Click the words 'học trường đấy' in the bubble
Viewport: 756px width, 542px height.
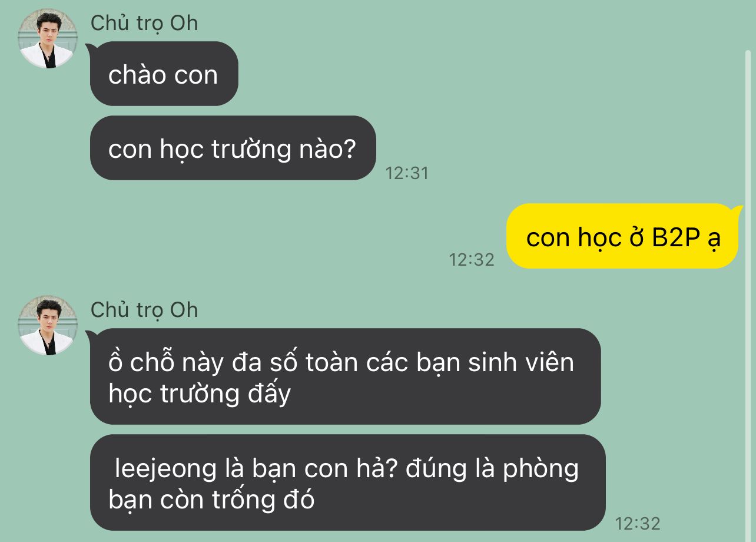click(x=200, y=394)
